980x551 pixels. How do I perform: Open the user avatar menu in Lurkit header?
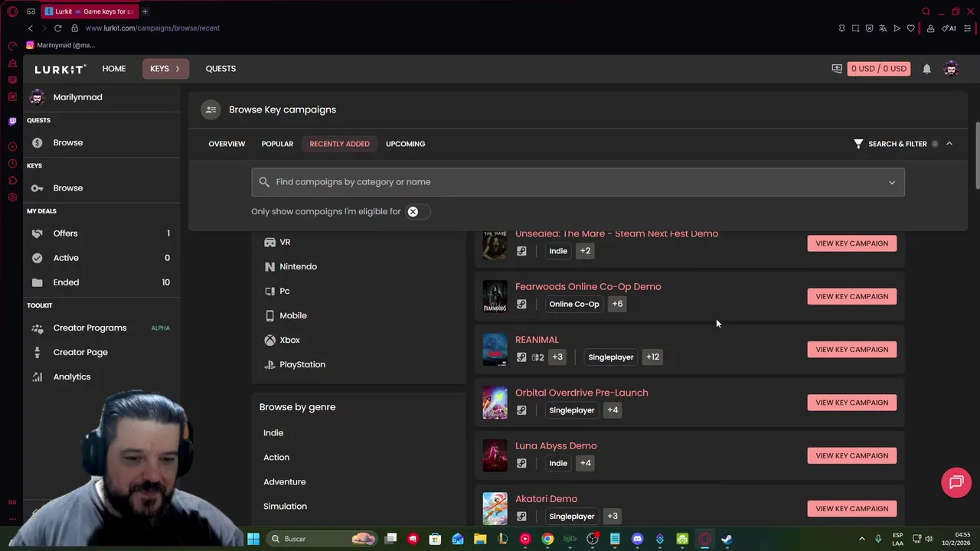pos(951,69)
